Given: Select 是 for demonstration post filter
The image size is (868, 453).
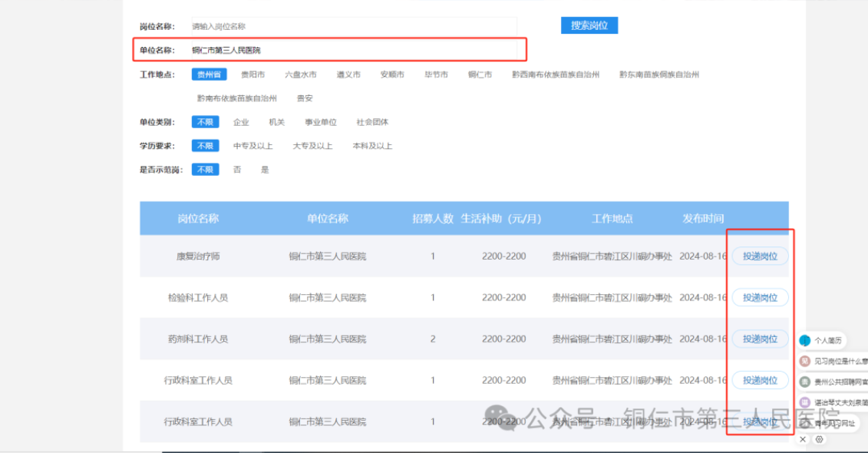Looking at the screenshot, I should [265, 170].
